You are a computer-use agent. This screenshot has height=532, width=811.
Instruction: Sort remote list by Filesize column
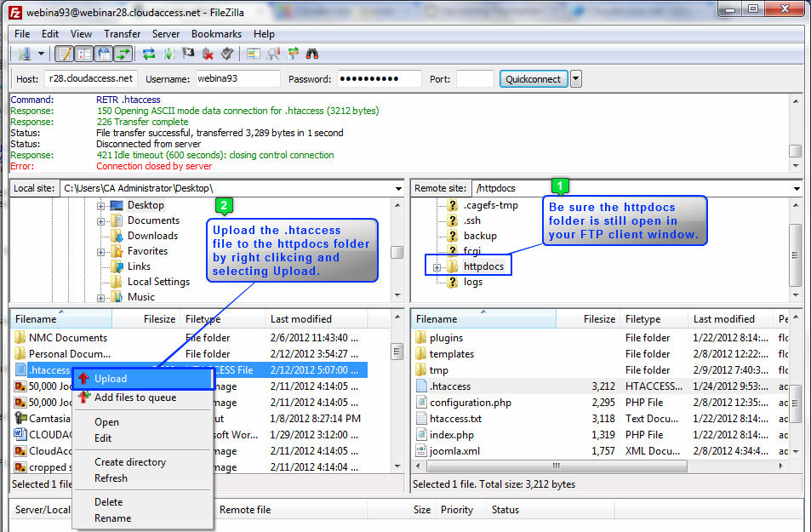coord(588,319)
